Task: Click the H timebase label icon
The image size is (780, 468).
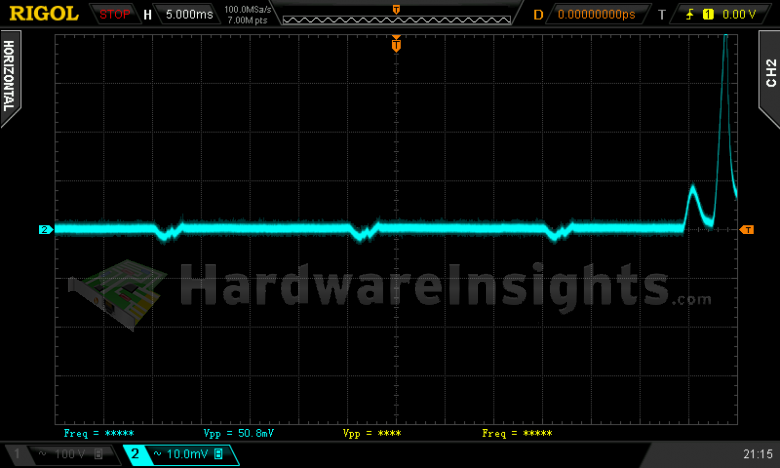Action: 148,15
